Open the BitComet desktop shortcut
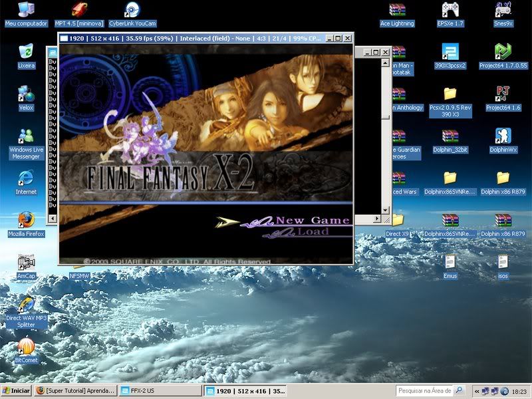The height and width of the screenshot is (399, 532). pyautogui.click(x=26, y=346)
